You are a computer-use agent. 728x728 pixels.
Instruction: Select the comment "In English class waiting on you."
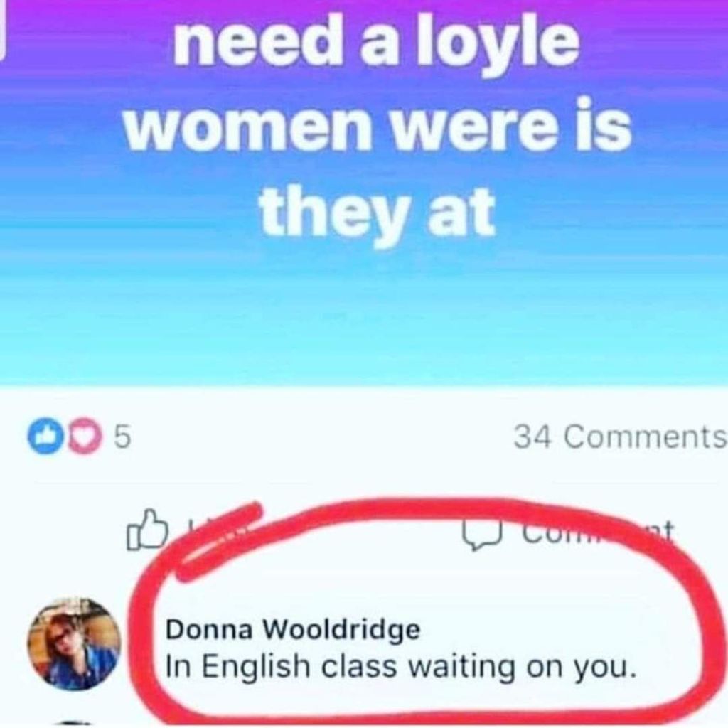click(400, 667)
